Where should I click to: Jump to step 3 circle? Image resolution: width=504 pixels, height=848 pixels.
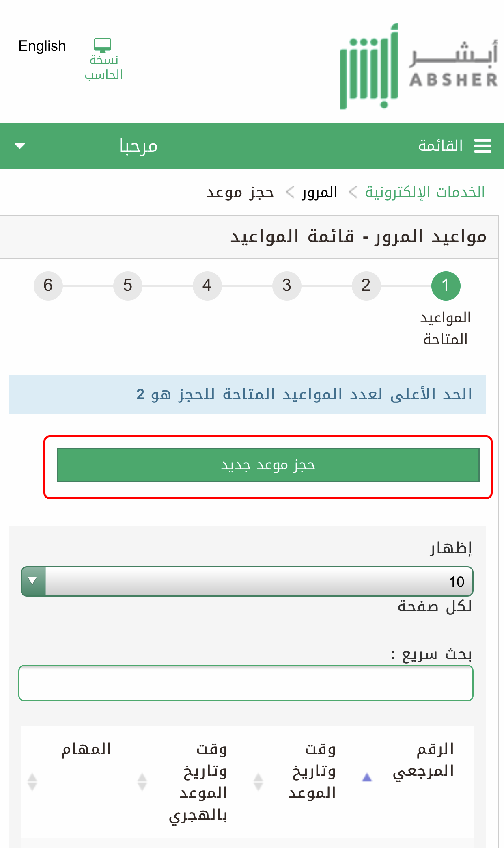click(x=286, y=286)
